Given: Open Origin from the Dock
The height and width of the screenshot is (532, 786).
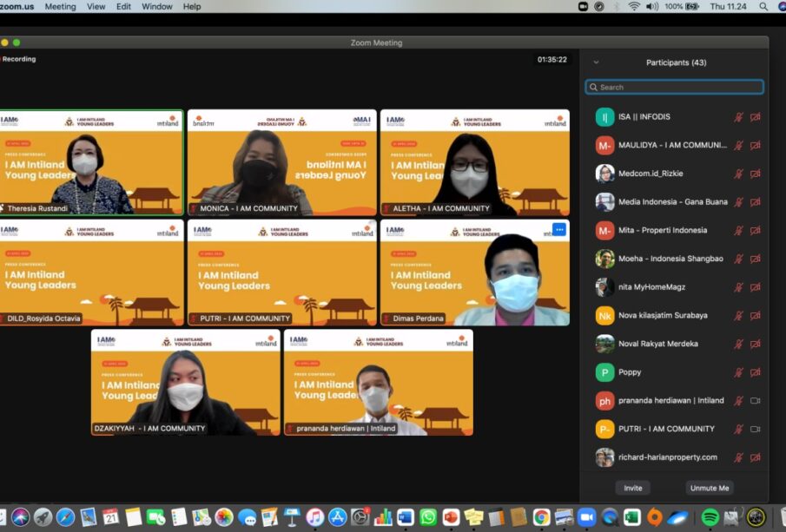Looking at the screenshot, I should [x=655, y=517].
